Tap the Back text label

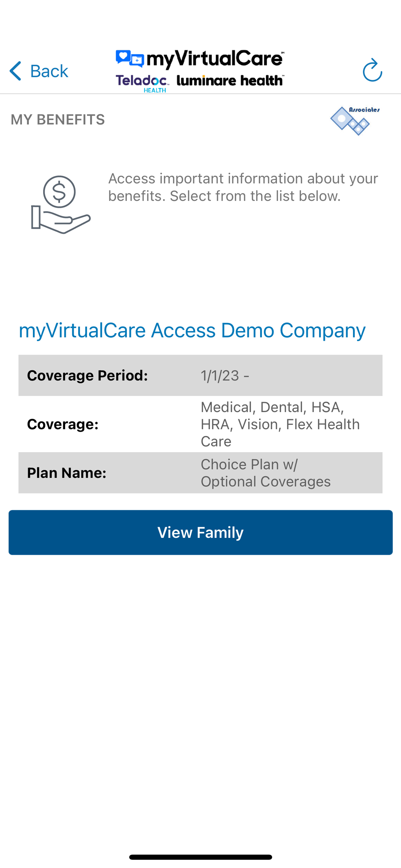[x=49, y=71]
